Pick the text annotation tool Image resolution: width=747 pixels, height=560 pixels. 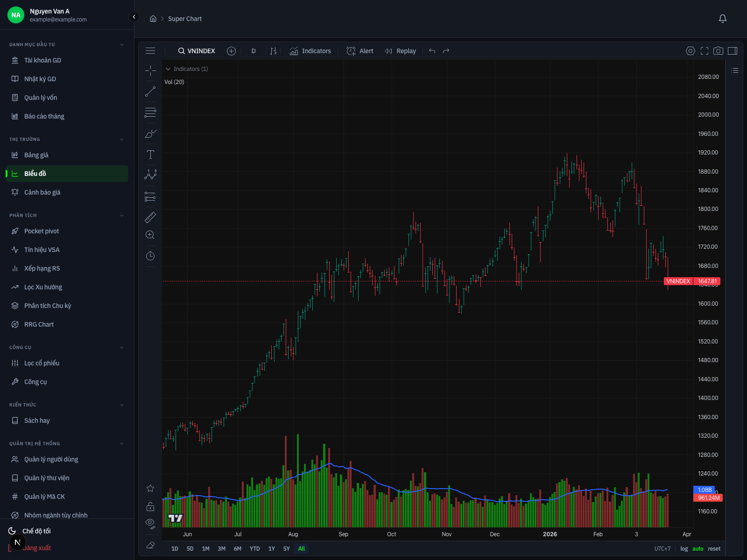click(x=150, y=155)
